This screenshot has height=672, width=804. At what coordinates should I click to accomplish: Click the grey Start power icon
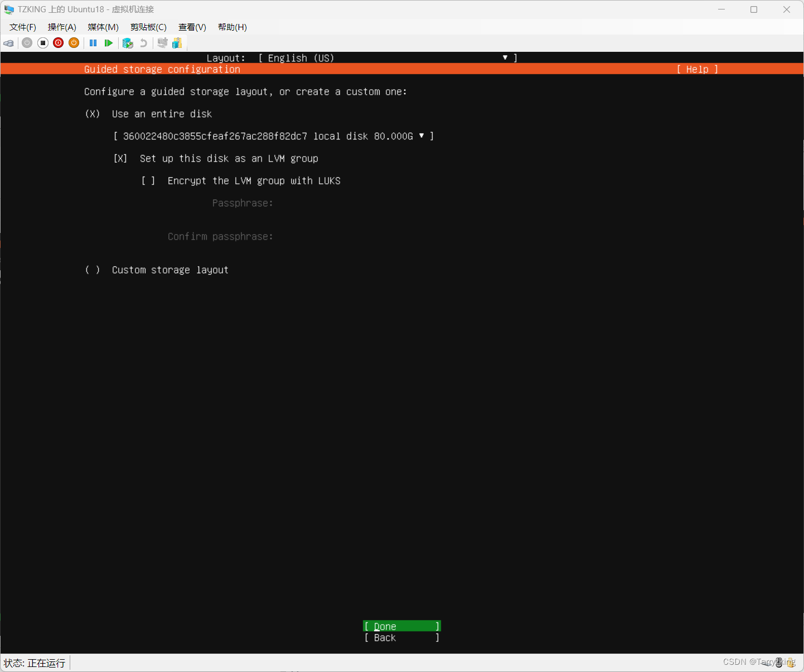27,43
